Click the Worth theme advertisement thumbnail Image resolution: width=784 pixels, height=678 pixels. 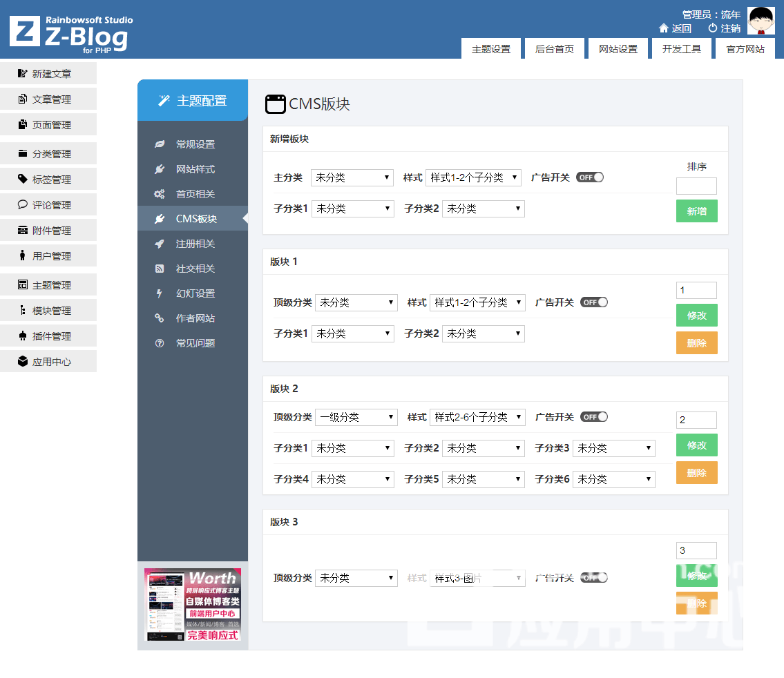click(193, 605)
